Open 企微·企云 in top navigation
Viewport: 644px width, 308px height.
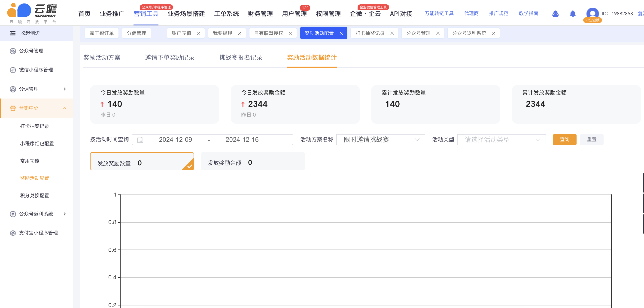365,14
